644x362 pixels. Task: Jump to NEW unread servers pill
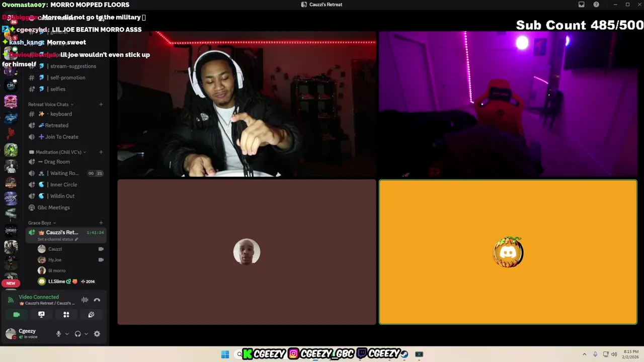[x=11, y=283]
